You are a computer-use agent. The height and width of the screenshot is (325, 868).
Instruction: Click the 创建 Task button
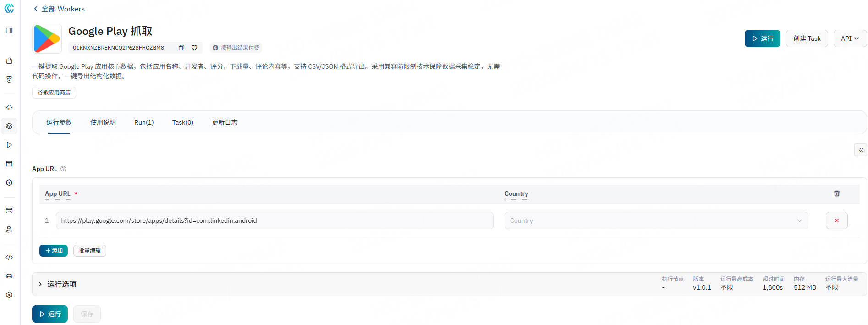pyautogui.click(x=807, y=39)
